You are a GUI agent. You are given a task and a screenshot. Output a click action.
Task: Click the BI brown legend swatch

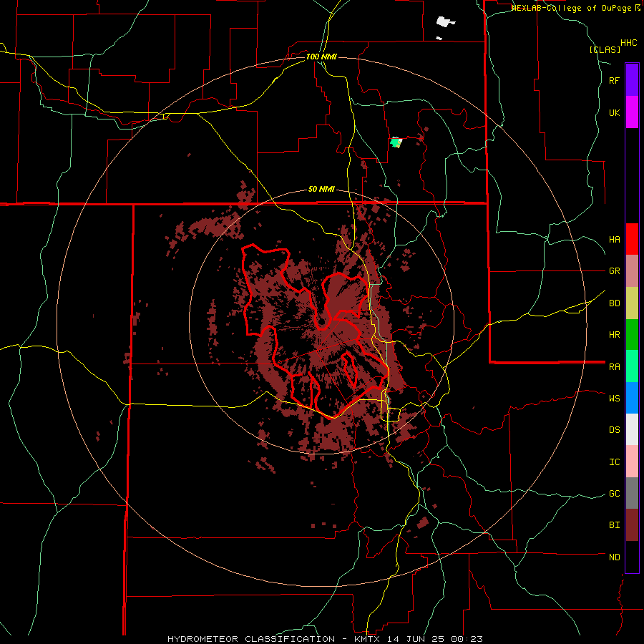[632, 525]
